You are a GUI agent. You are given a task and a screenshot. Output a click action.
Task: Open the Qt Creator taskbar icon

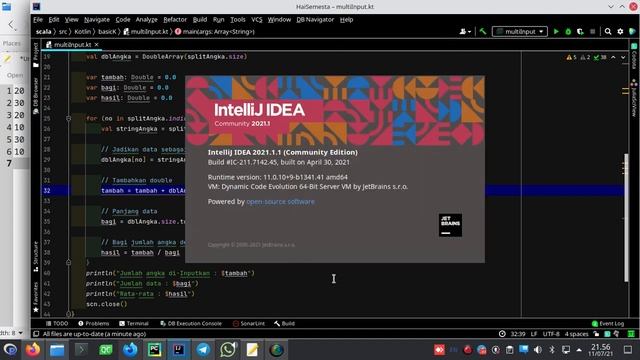click(x=106, y=350)
